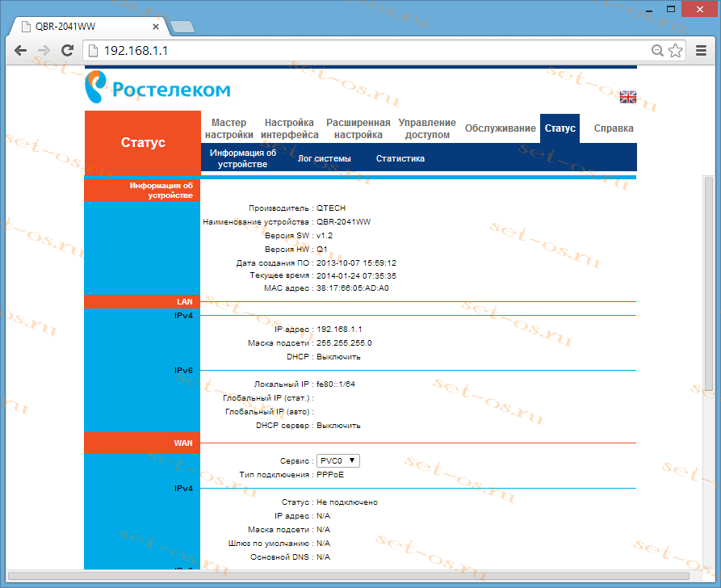This screenshot has height=588, width=721.
Task: Reload the page with refresh icon
Action: pos(68,50)
